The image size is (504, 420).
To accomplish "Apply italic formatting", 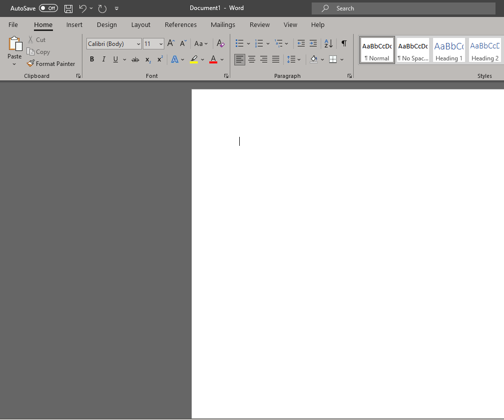I will pyautogui.click(x=103, y=59).
